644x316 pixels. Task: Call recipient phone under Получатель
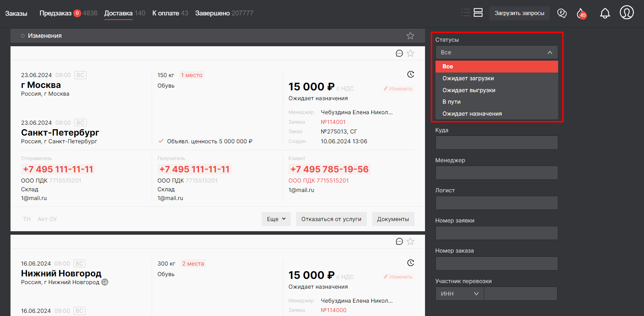pos(194,169)
